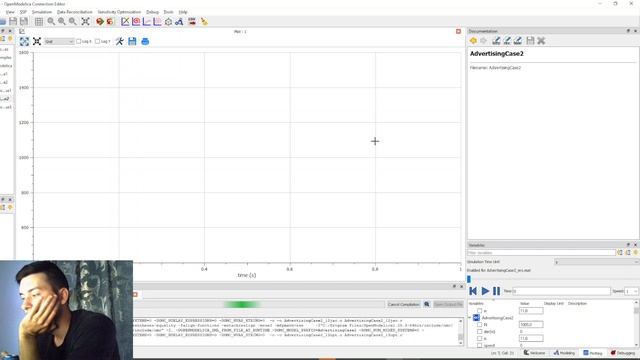The height and width of the screenshot is (360, 640).
Task: Switch to the Modeling perspective tab
Action: (x=564, y=353)
